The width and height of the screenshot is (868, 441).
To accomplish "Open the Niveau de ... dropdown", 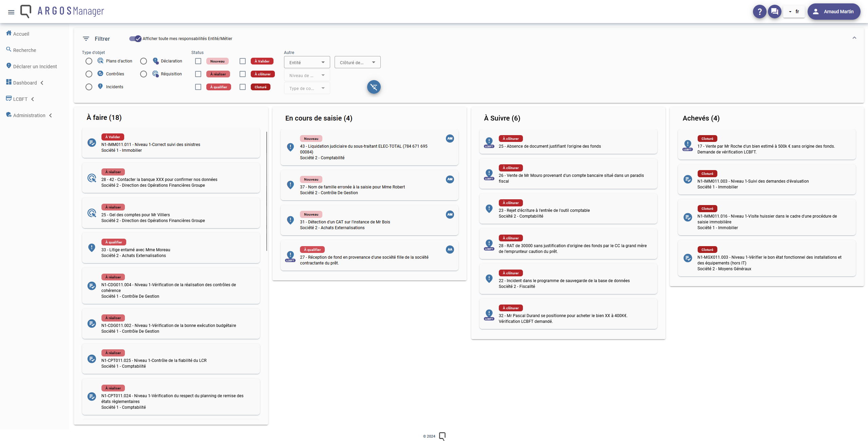I will [307, 75].
